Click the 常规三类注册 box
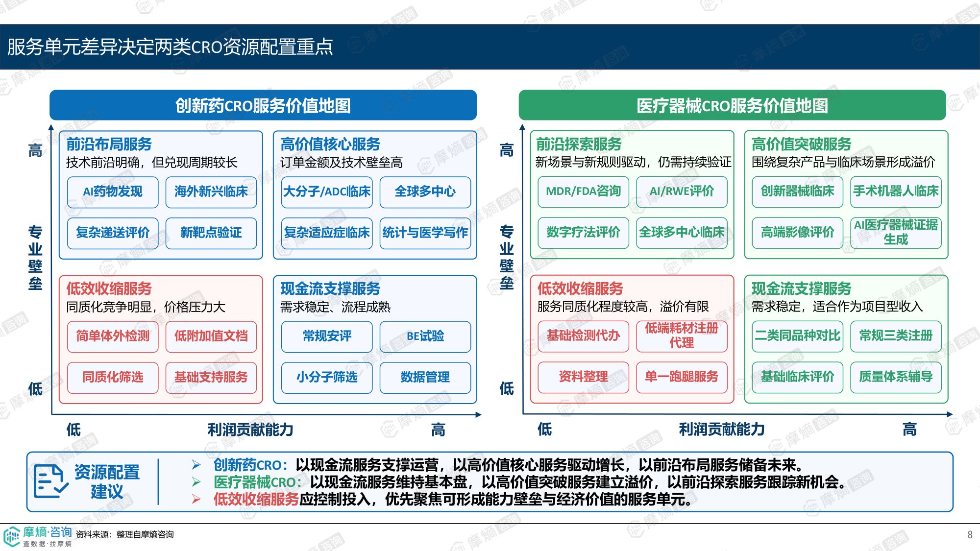980x551 pixels. [x=896, y=335]
